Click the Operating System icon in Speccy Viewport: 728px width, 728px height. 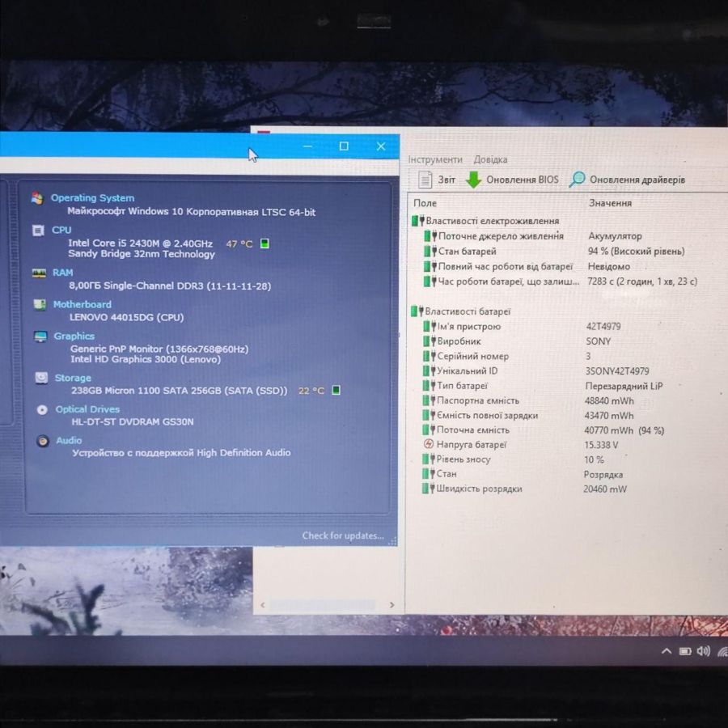37,198
